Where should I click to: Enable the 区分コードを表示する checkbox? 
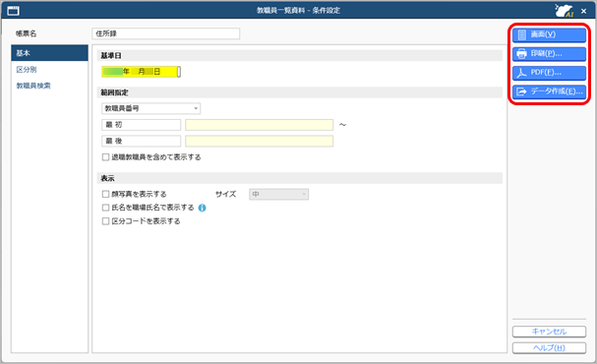coord(105,221)
